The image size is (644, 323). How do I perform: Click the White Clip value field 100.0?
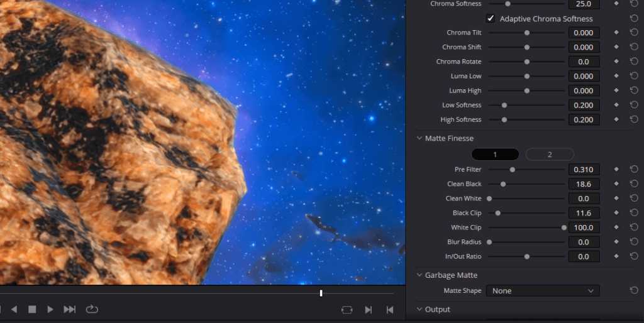[584, 227]
